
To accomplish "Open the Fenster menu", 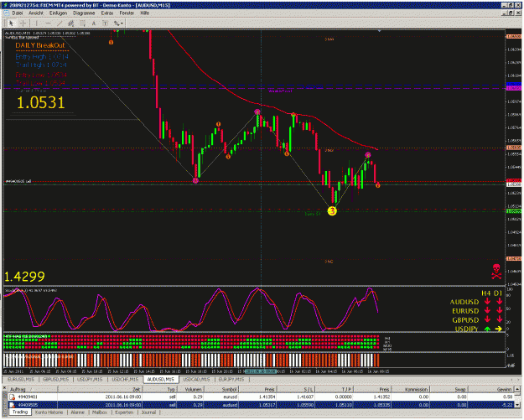I will coord(127,13).
